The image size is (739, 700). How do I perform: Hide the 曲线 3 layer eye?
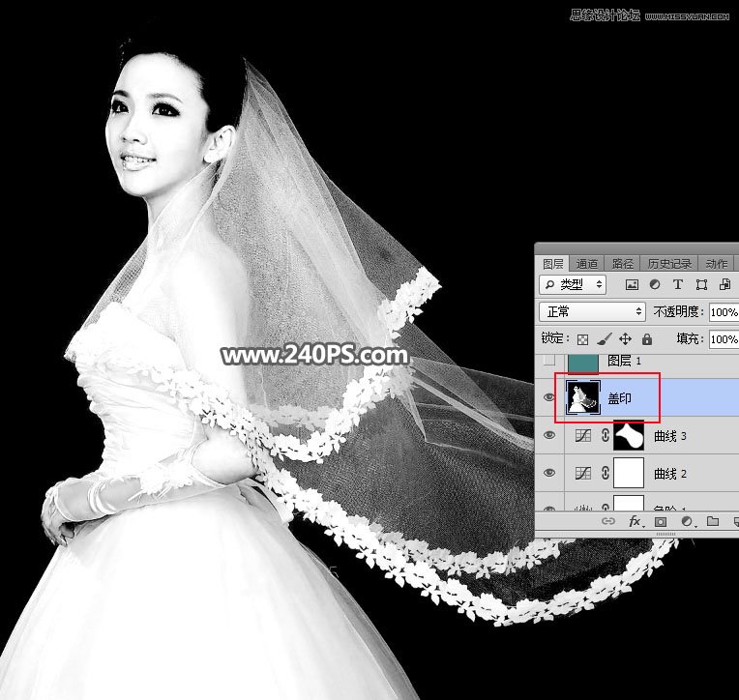point(549,435)
